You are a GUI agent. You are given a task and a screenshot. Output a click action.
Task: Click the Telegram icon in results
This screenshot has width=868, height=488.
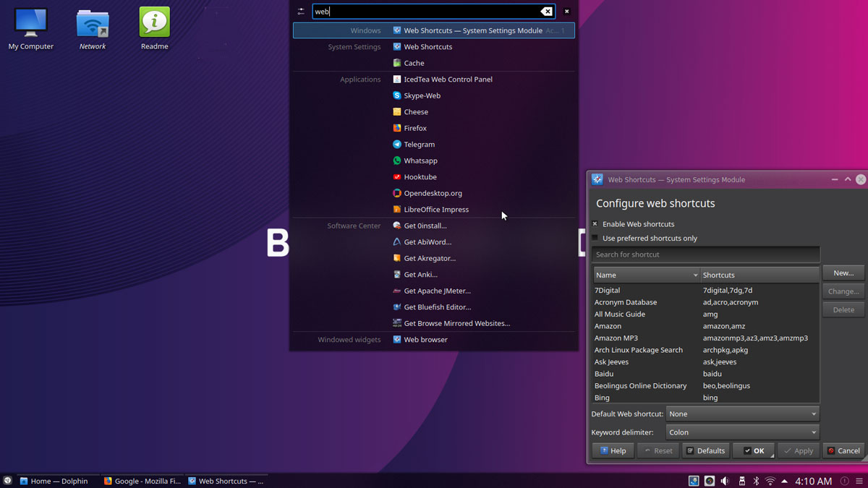(397, 145)
